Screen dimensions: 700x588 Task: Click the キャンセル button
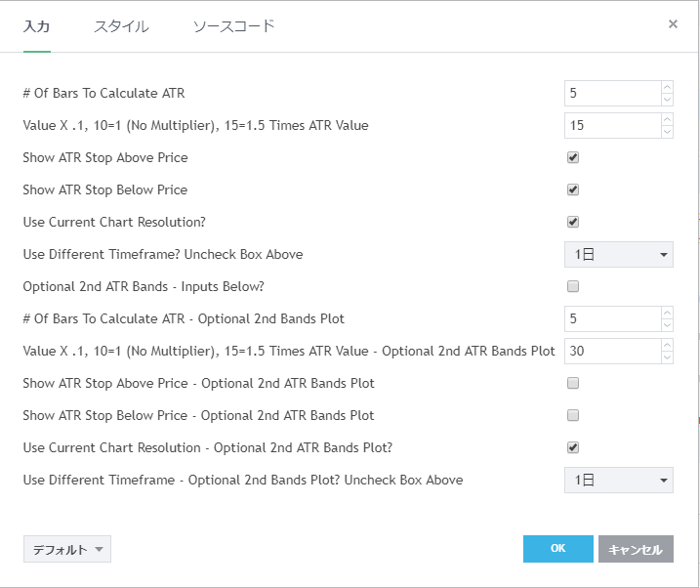(x=636, y=549)
